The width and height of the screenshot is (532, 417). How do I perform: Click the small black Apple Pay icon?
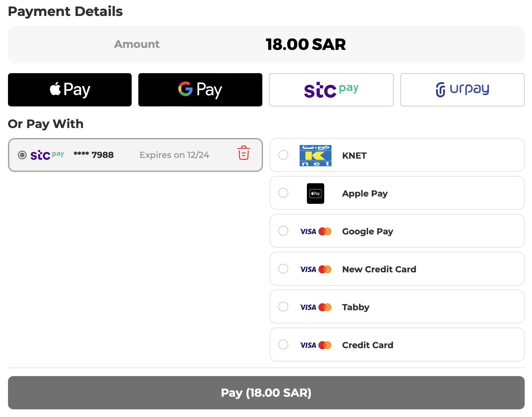pyautogui.click(x=315, y=194)
